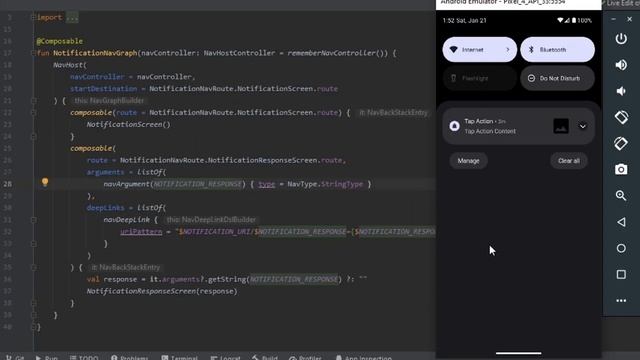The image size is (640, 360).
Task: Click the startDestination parameter name
Action: (104, 89)
